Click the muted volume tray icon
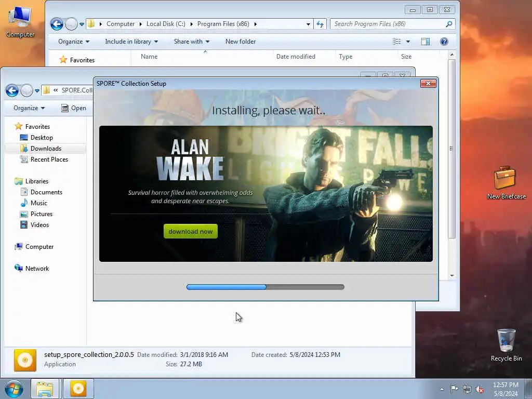 click(x=480, y=389)
